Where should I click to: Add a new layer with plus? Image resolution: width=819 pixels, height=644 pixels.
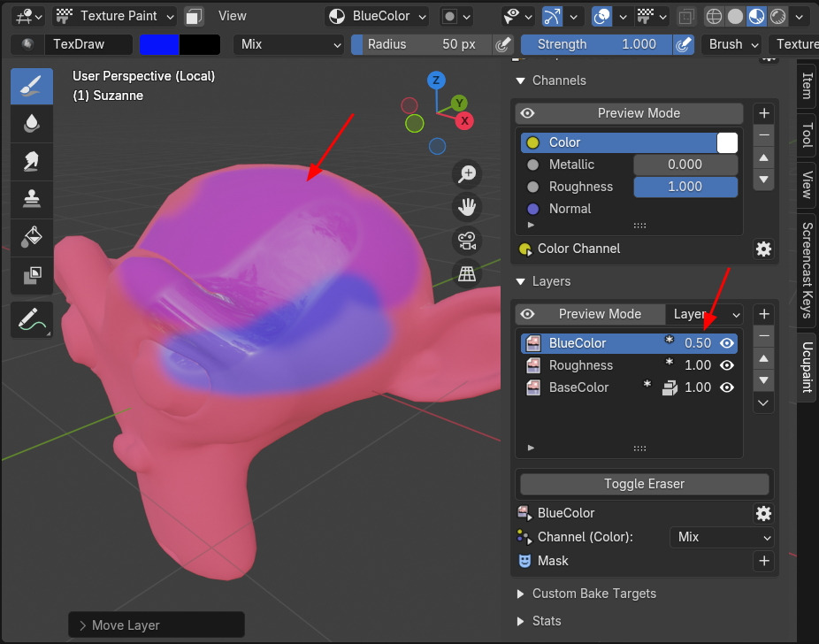763,314
